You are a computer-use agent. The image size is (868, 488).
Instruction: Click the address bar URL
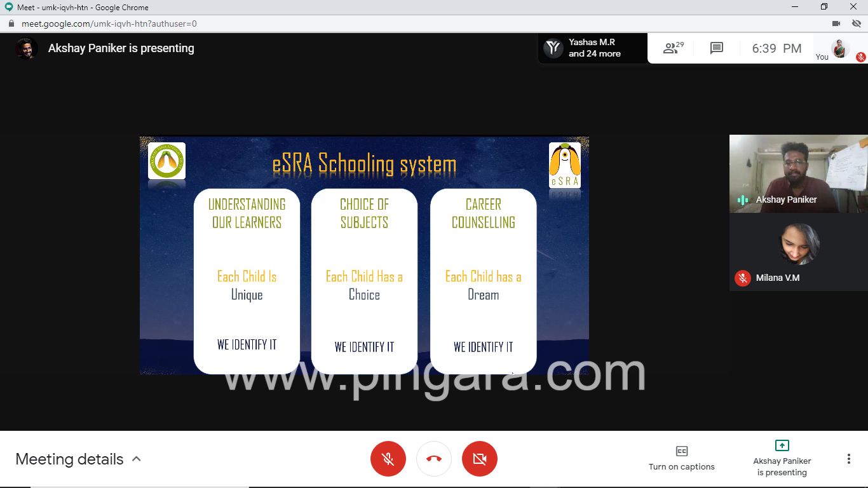[109, 24]
